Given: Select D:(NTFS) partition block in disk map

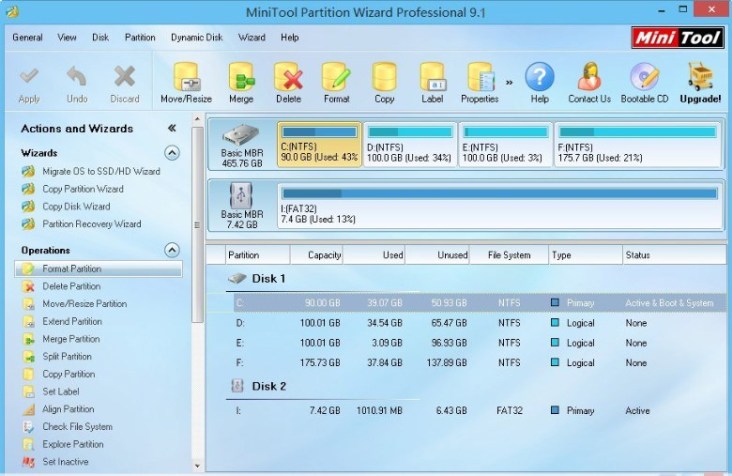Looking at the screenshot, I should coord(410,144).
